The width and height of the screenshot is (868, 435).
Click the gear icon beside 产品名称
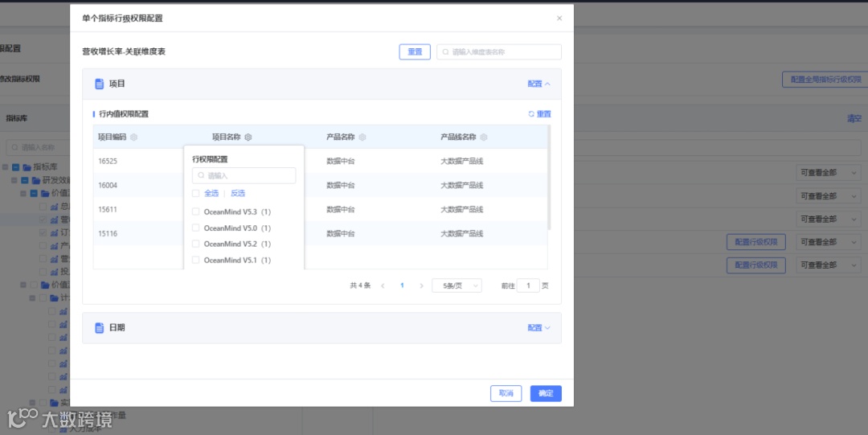point(362,137)
